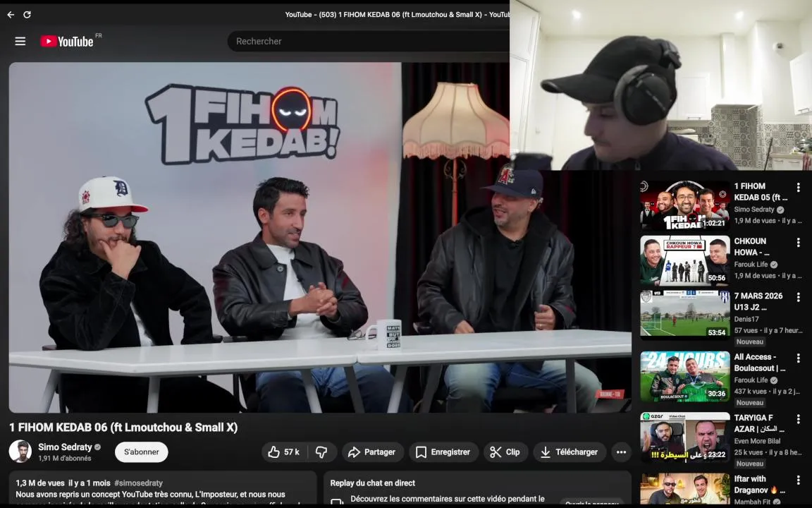Screen dimensions: 812x508
Task: Click the video title 1 FIHOM KEDAB 06
Action: tap(123, 427)
